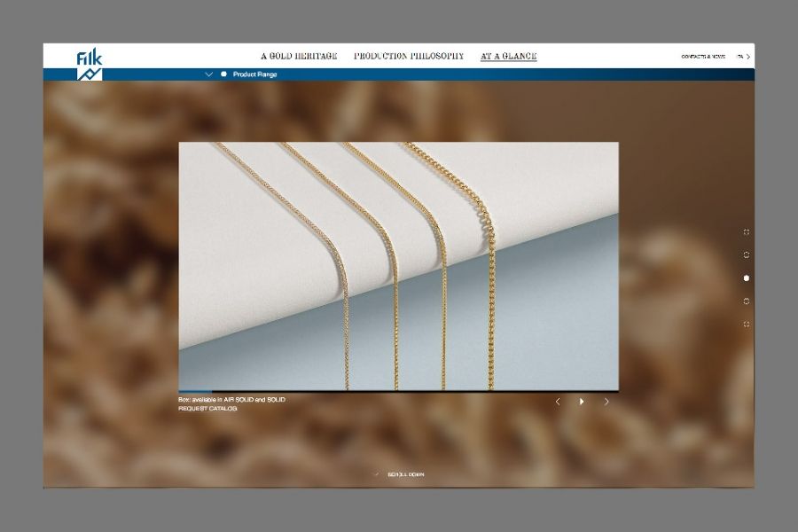Advance to next slide arrow
This screenshot has width=798, height=532.
point(606,402)
